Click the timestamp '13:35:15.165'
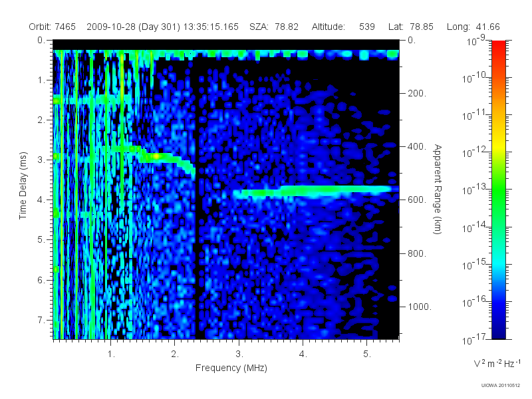This screenshot has width=532, height=399. pyautogui.click(x=211, y=27)
